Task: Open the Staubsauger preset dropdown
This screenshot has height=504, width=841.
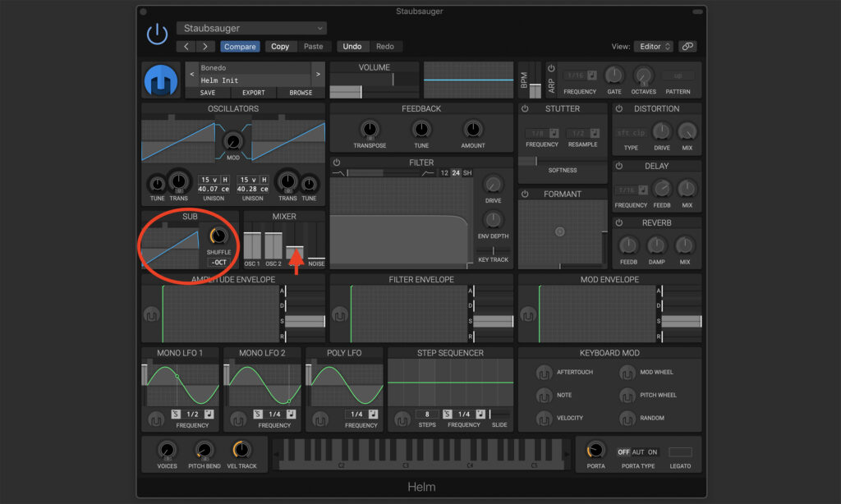Action: pyautogui.click(x=251, y=28)
